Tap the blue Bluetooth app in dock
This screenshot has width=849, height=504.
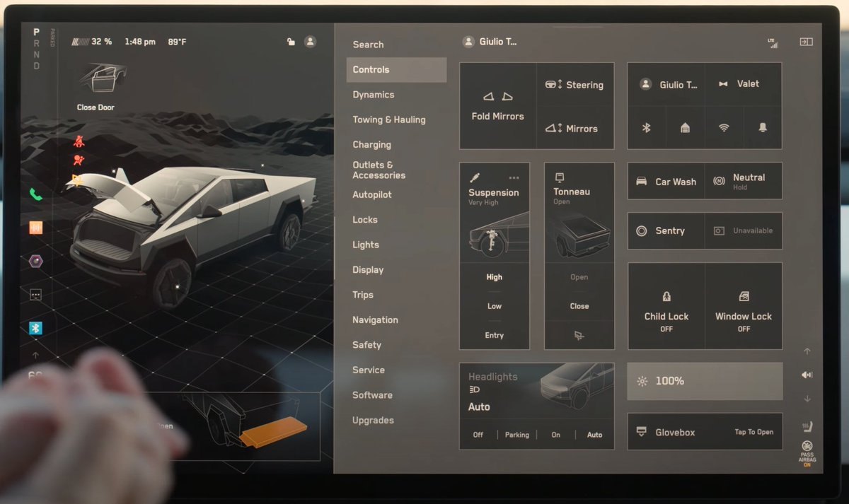[x=35, y=328]
